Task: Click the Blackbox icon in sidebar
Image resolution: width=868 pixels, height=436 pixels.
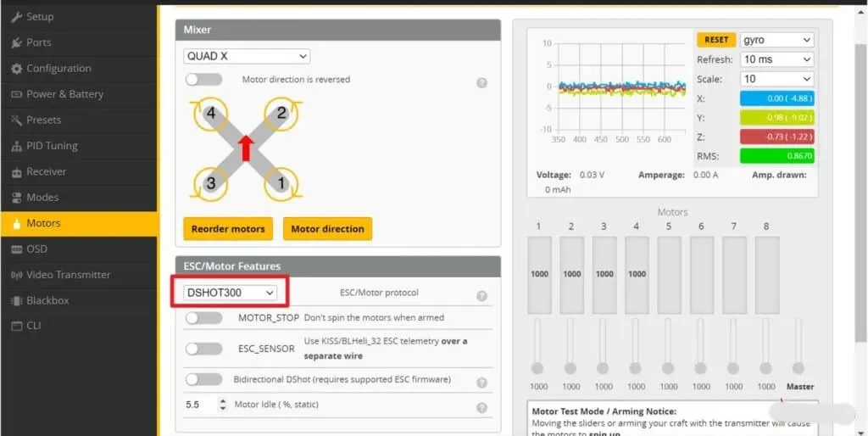Action: pos(17,301)
